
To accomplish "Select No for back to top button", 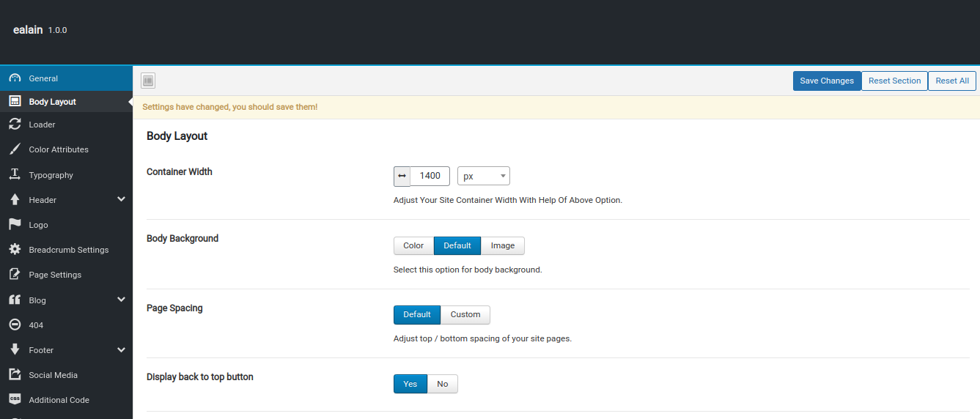I will (x=443, y=384).
